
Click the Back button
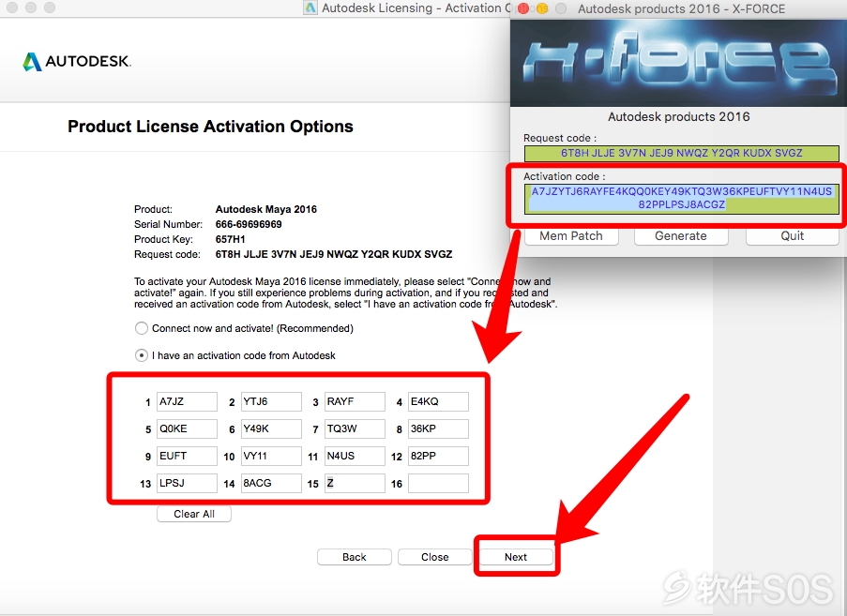pyautogui.click(x=355, y=557)
